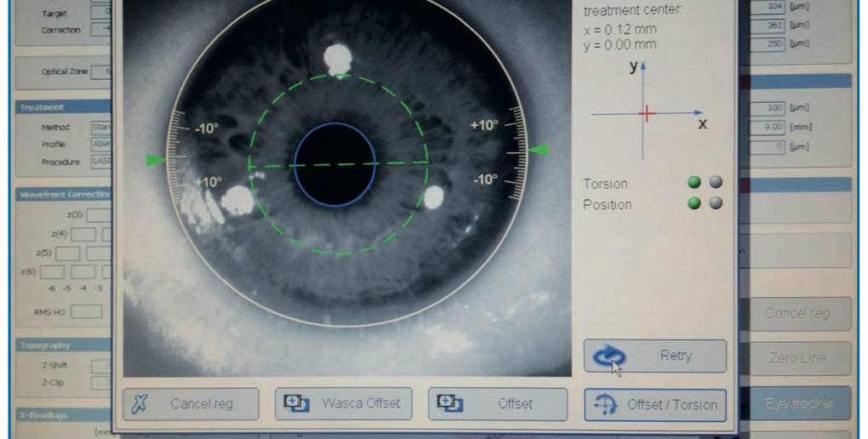Image resolution: width=868 pixels, height=439 pixels.
Task: Click the 0 µm value field
Action: (x=768, y=146)
